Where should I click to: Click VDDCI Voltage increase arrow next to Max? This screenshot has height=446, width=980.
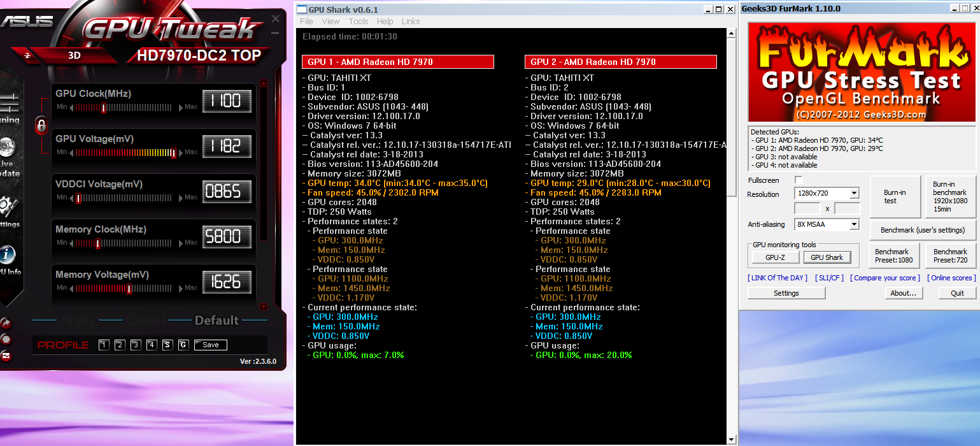181,198
